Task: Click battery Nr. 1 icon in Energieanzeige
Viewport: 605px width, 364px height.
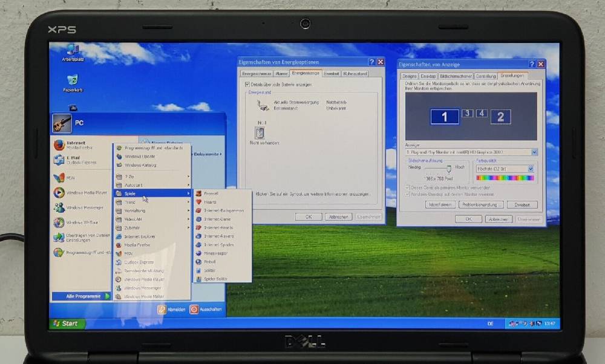Action: [260, 133]
